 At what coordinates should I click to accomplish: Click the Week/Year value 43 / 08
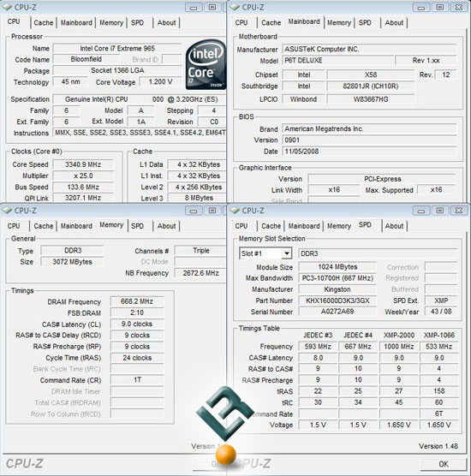[x=441, y=311]
